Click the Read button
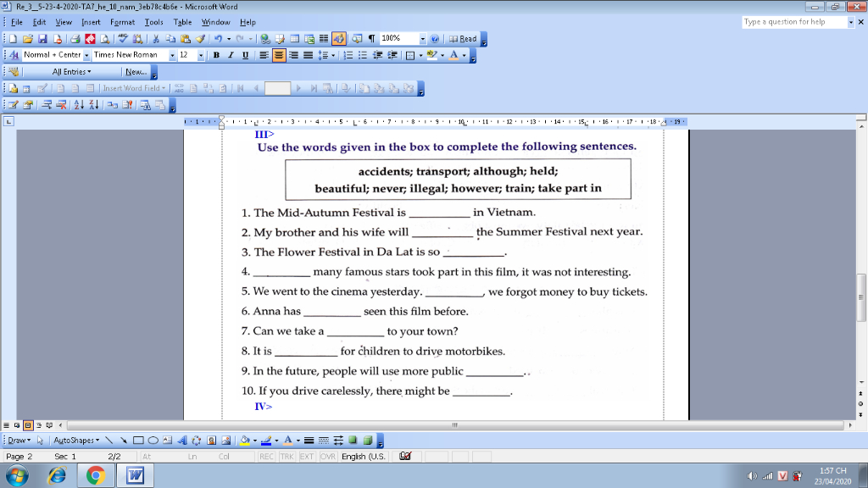Viewport: 868px width, 488px height. point(463,39)
